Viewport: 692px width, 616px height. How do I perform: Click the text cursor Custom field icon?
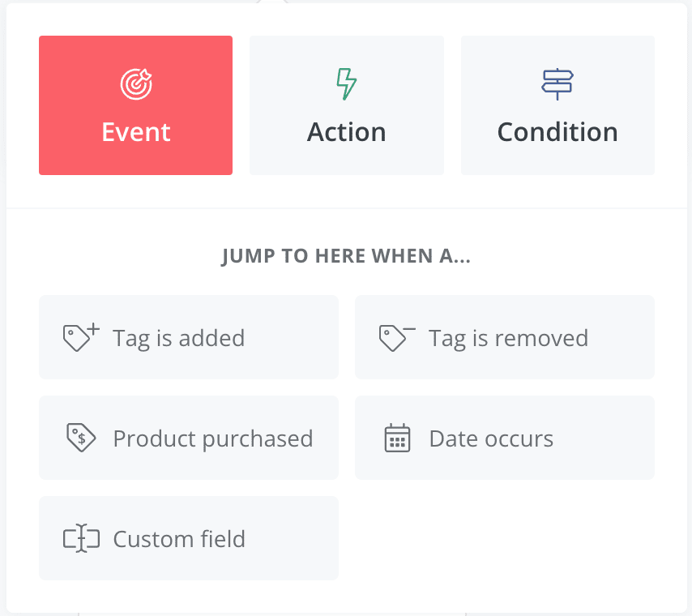click(x=81, y=538)
